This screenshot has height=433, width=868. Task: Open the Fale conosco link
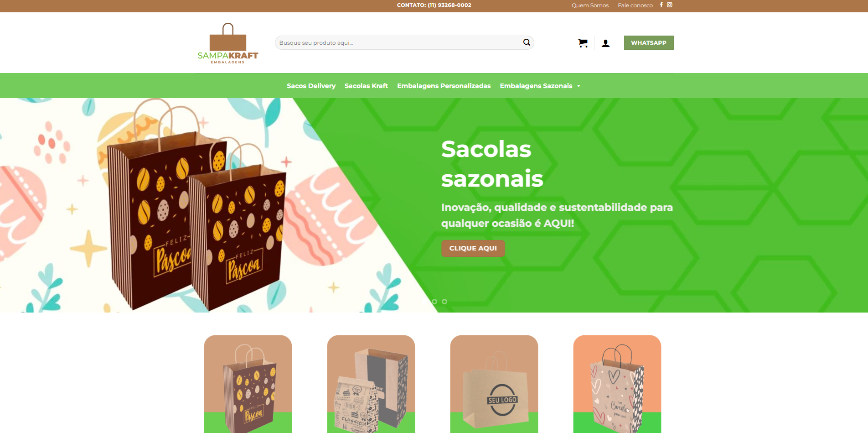pyautogui.click(x=635, y=5)
